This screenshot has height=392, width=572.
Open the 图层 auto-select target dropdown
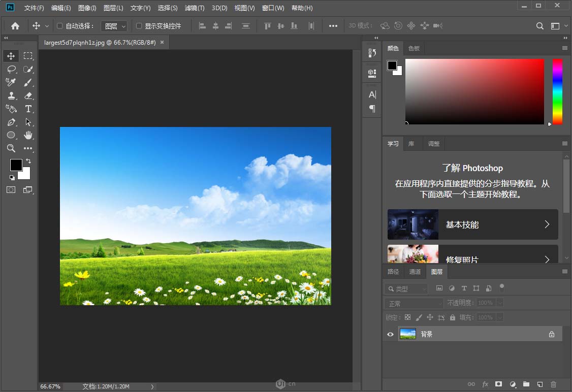tap(114, 26)
